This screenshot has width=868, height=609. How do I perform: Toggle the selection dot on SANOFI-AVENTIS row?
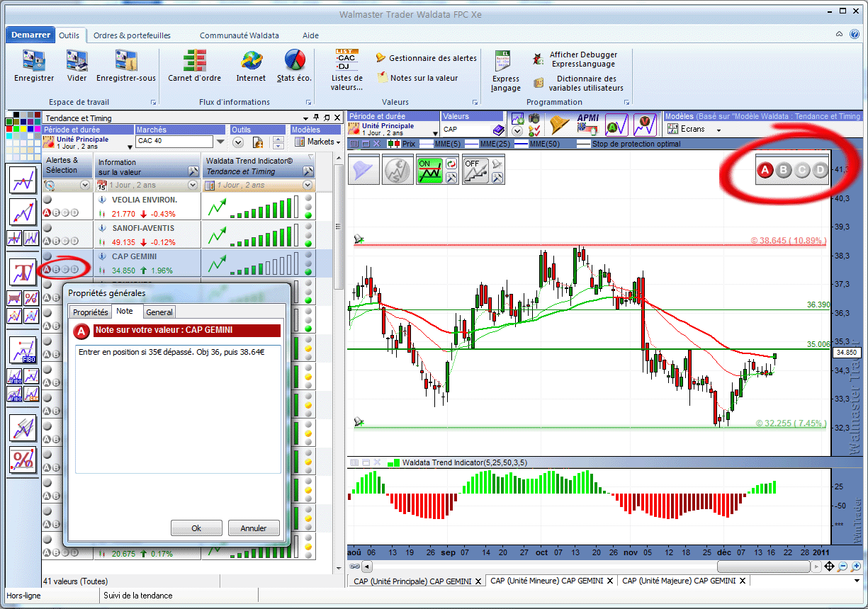47,228
